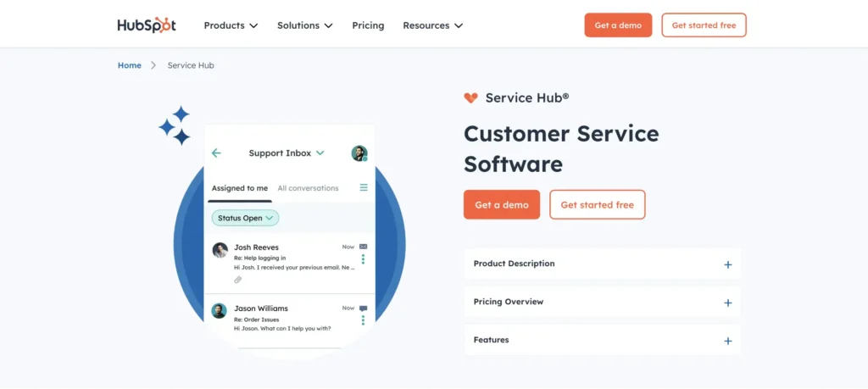The image size is (868, 389).
Task: Click the orange heart Service Hub icon
Action: click(x=470, y=98)
